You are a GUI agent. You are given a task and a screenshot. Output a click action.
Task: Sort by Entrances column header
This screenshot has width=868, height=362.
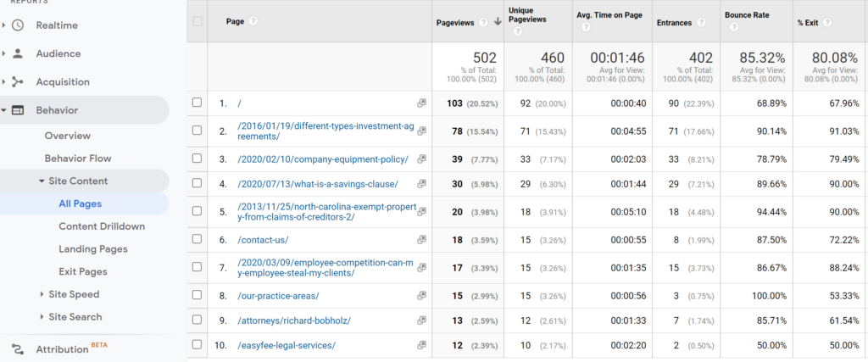coord(674,23)
